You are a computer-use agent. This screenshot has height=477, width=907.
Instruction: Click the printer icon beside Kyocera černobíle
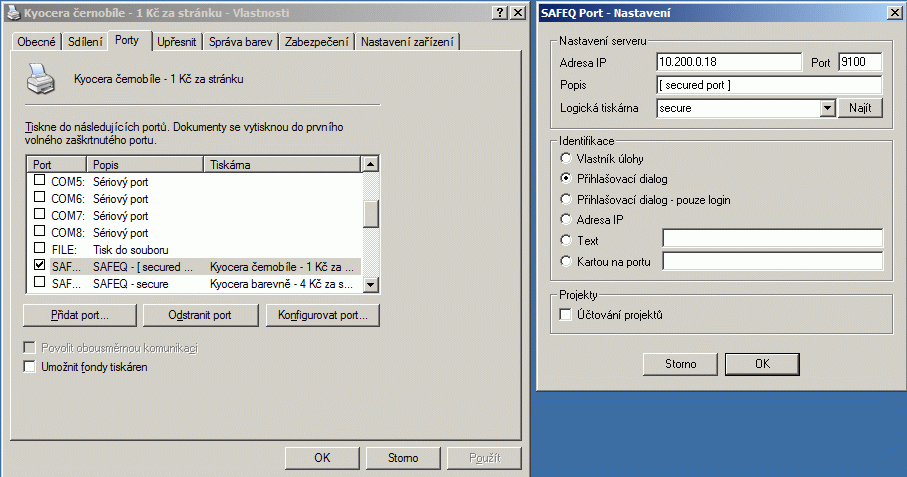[x=40, y=79]
